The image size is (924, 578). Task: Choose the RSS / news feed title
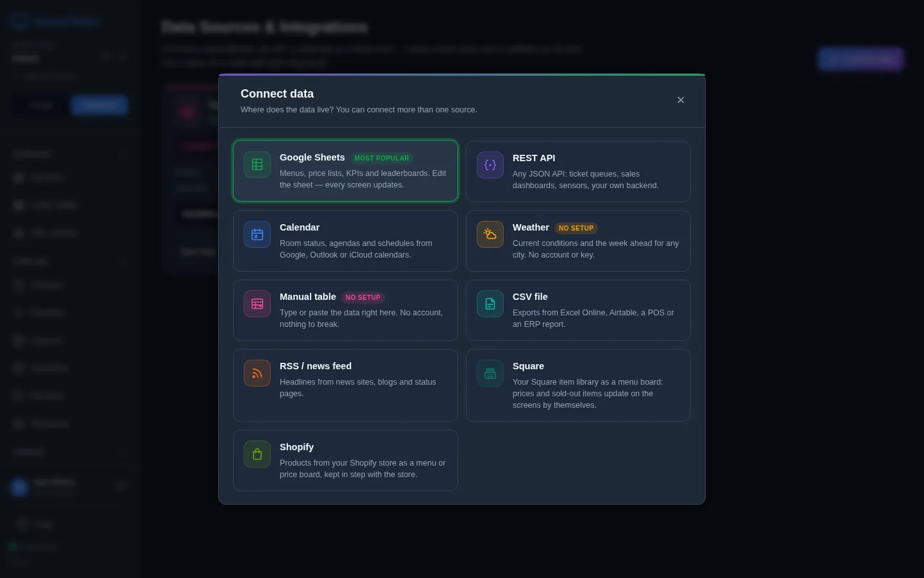316,366
